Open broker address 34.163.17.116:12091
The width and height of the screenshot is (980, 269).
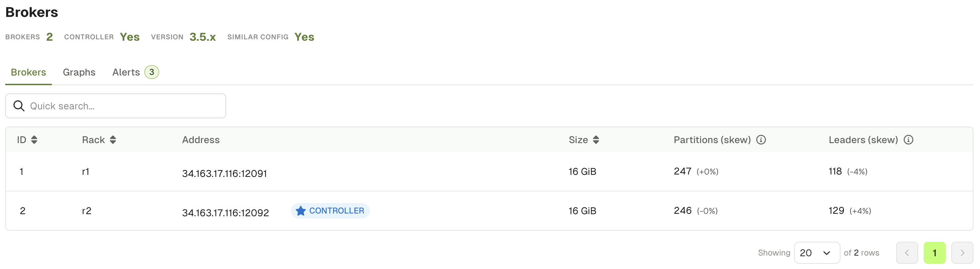pyautogui.click(x=224, y=173)
